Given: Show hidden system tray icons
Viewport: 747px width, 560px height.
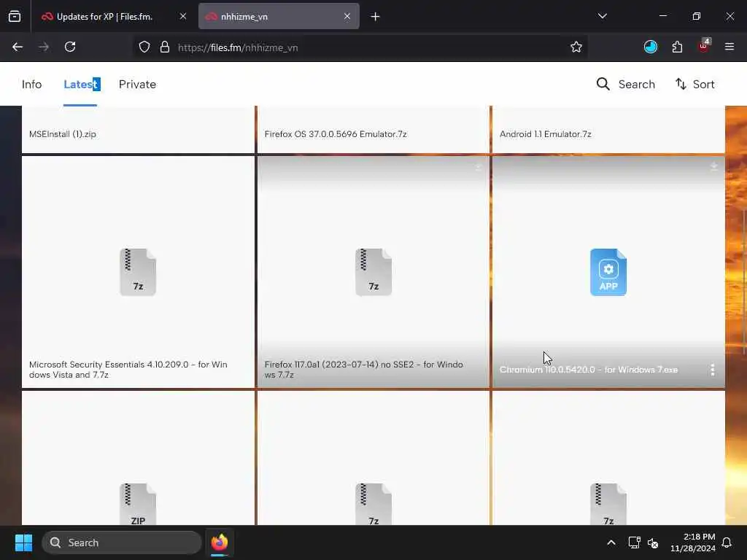Looking at the screenshot, I should 611,542.
